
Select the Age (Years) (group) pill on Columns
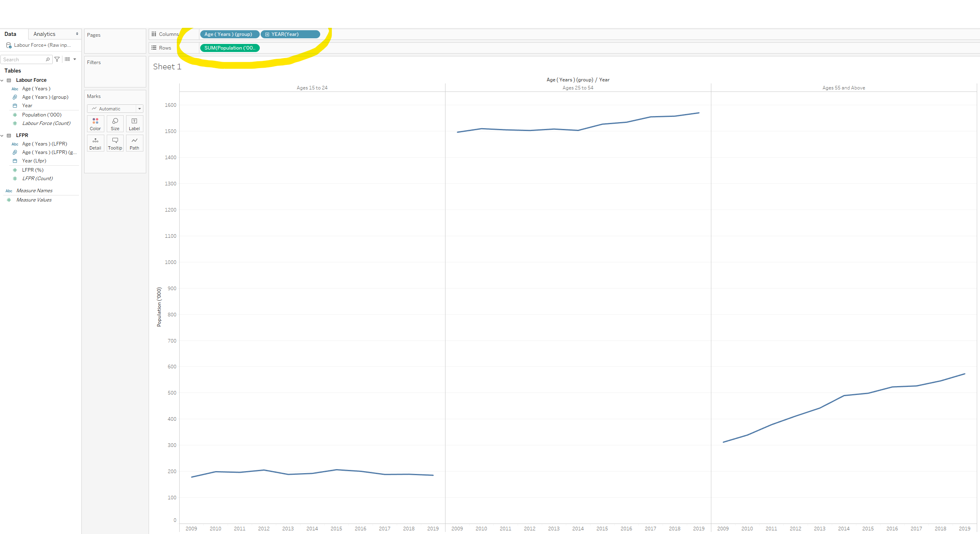(229, 34)
